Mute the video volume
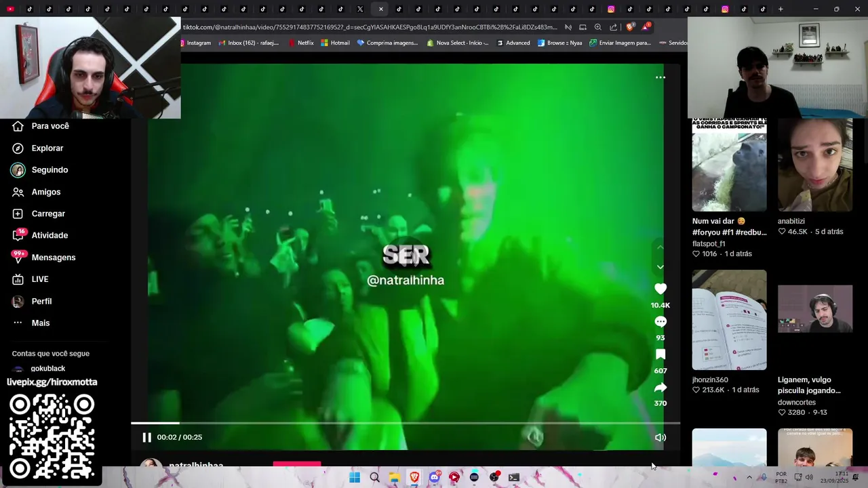The image size is (868, 488). pyautogui.click(x=660, y=437)
